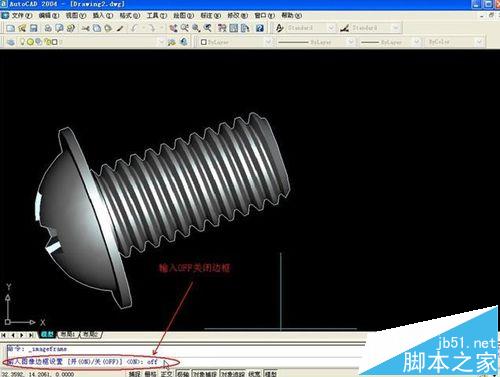Screen dimensions: 500x377
Task: Open the Window (窗口) menu
Action: [x=264, y=15]
